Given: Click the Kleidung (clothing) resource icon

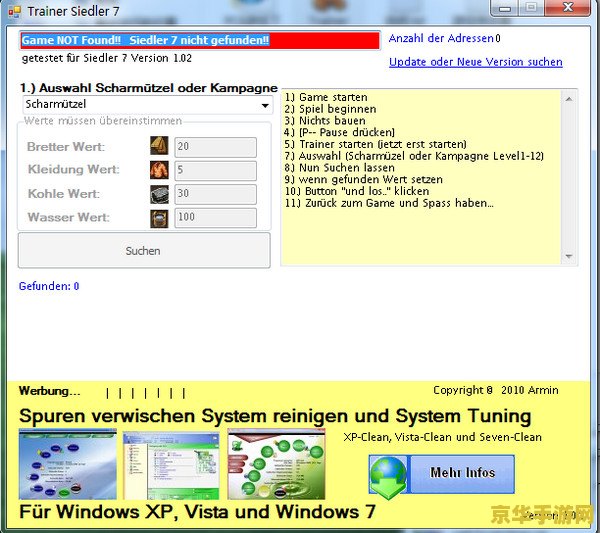Looking at the screenshot, I should tap(159, 170).
